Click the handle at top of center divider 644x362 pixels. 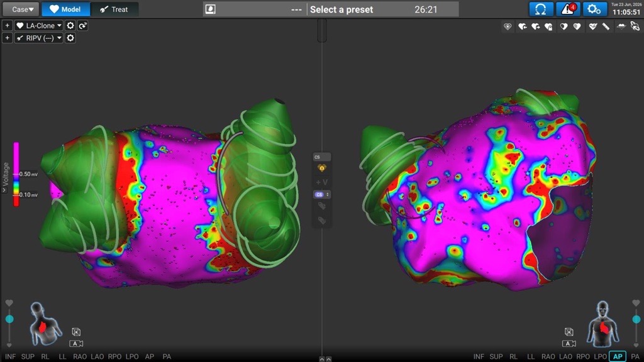click(x=321, y=30)
